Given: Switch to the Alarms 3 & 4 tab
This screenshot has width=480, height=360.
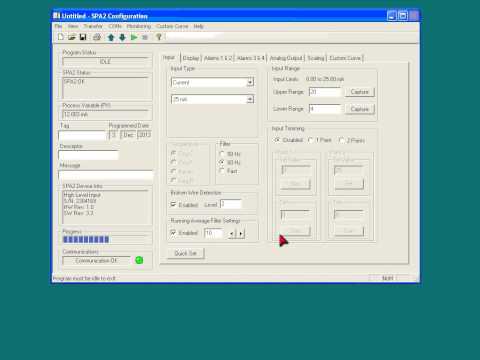Looking at the screenshot, I should click(x=251, y=58).
